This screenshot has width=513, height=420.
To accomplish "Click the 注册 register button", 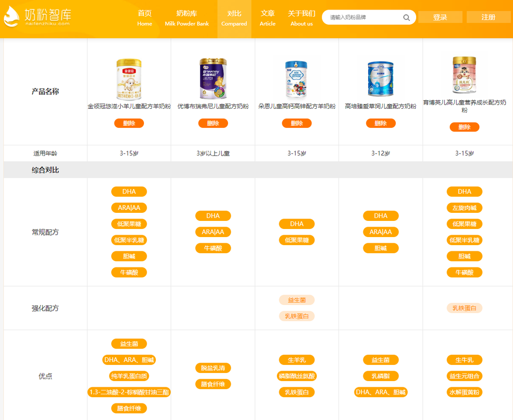I will click(x=488, y=17).
